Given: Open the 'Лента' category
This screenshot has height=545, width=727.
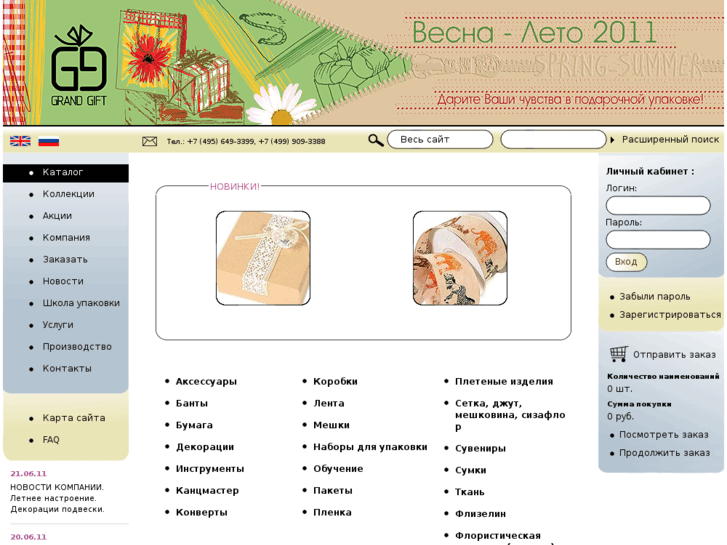Looking at the screenshot, I should (329, 403).
